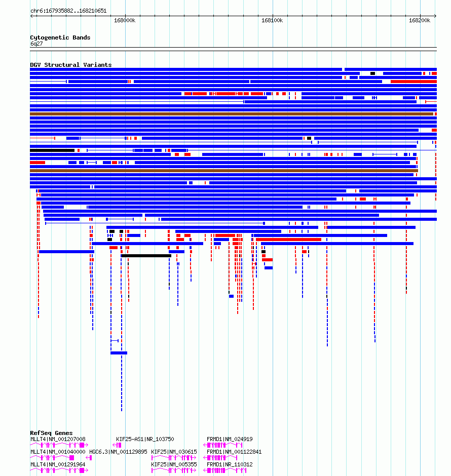
Task: Click the KIF25 NM_030615 gene model glyph
Action: pos(174,458)
